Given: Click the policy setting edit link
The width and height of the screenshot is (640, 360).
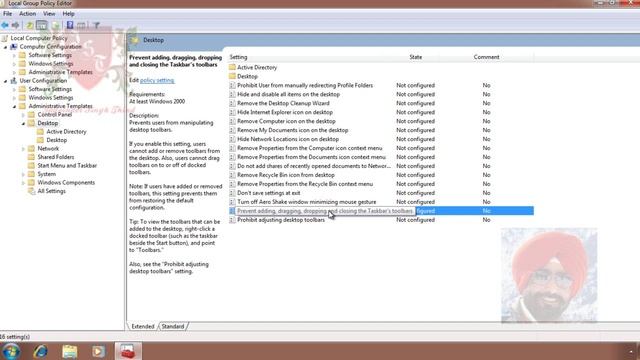Looking at the screenshot, I should [x=157, y=80].
